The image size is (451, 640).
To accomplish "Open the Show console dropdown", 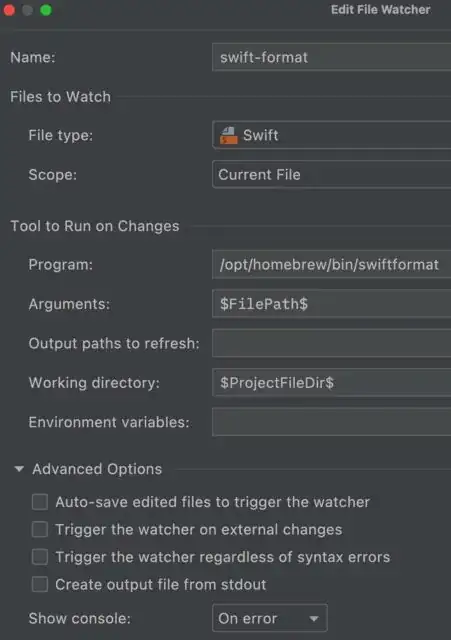I will [x=270, y=618].
